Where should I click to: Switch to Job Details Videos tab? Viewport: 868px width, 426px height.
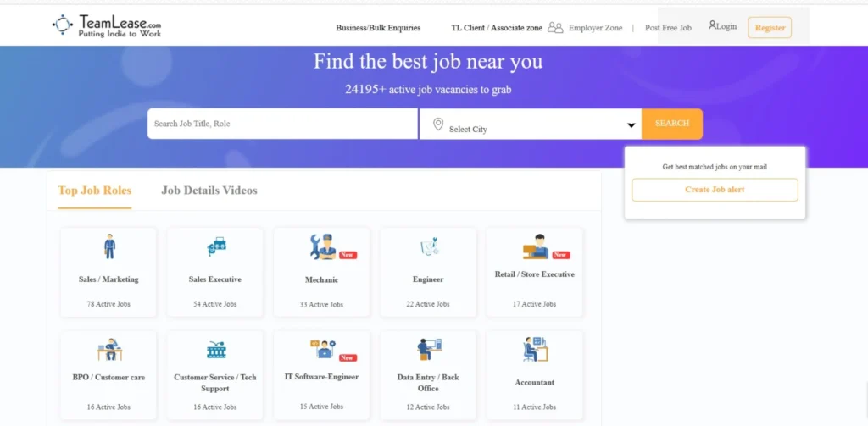point(209,191)
